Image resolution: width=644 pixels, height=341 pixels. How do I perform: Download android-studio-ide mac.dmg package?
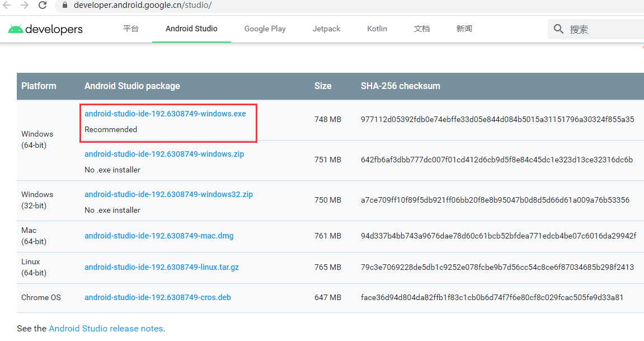[159, 236]
